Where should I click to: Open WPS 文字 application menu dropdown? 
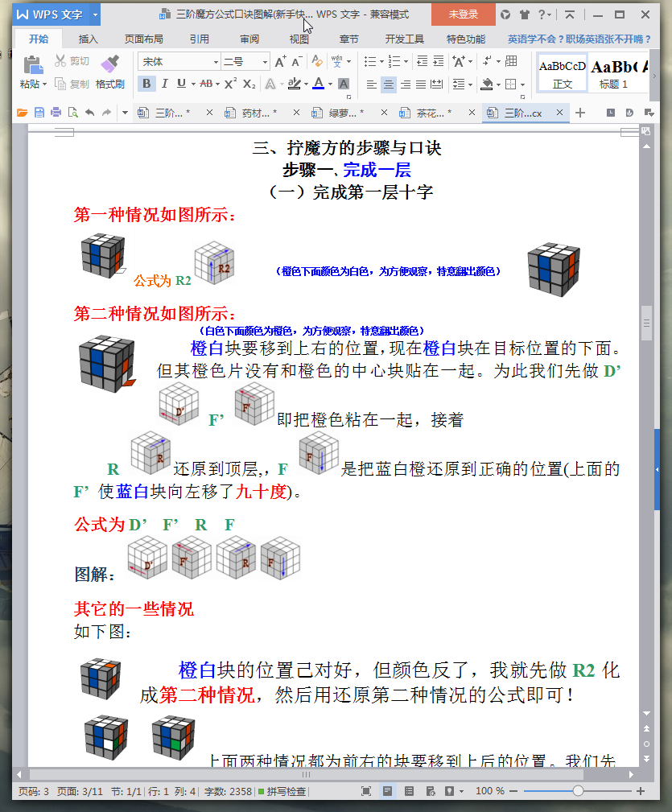[95, 14]
